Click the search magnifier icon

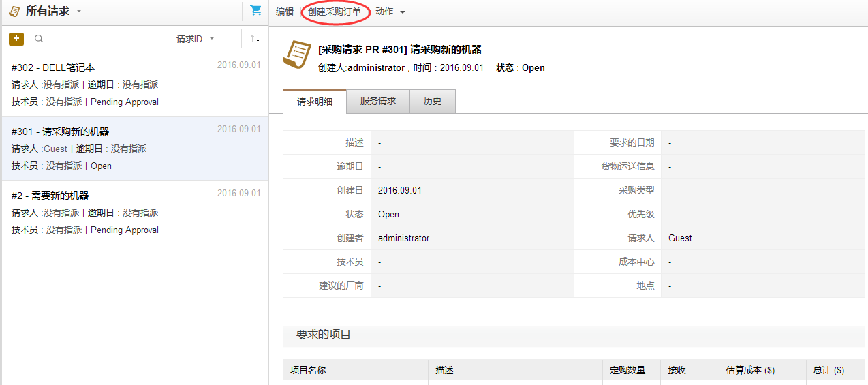click(x=39, y=39)
